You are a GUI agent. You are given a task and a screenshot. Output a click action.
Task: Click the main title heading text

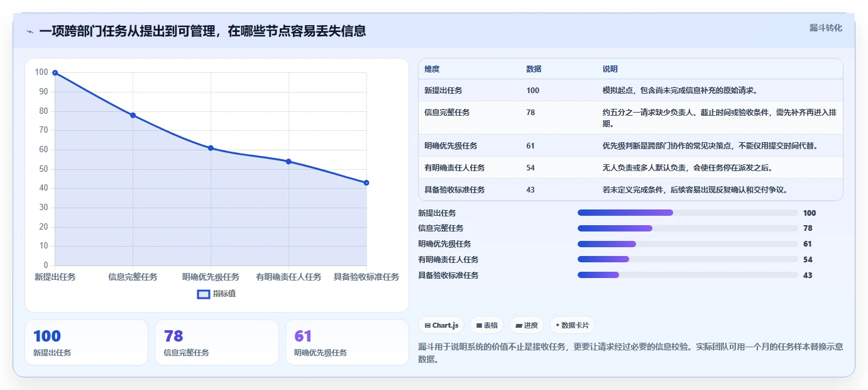click(202, 31)
